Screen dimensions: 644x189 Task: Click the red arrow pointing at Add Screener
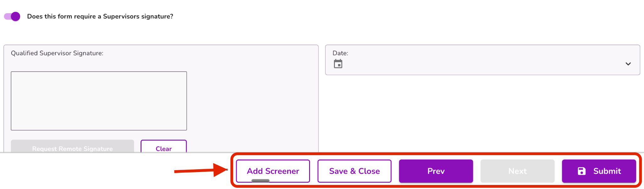[201, 170]
